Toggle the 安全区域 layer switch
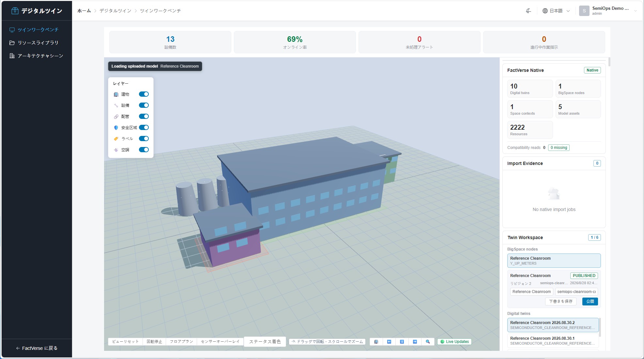The image size is (644, 359). pyautogui.click(x=144, y=127)
